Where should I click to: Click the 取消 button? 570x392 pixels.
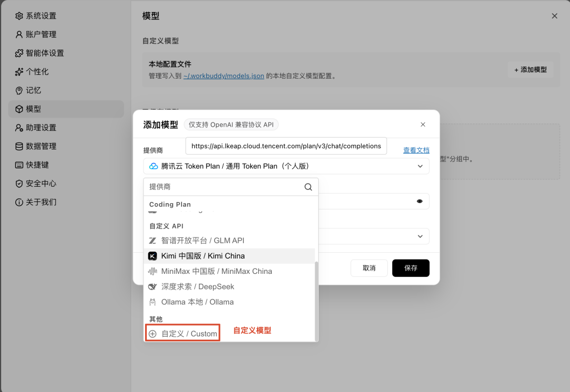pos(369,268)
